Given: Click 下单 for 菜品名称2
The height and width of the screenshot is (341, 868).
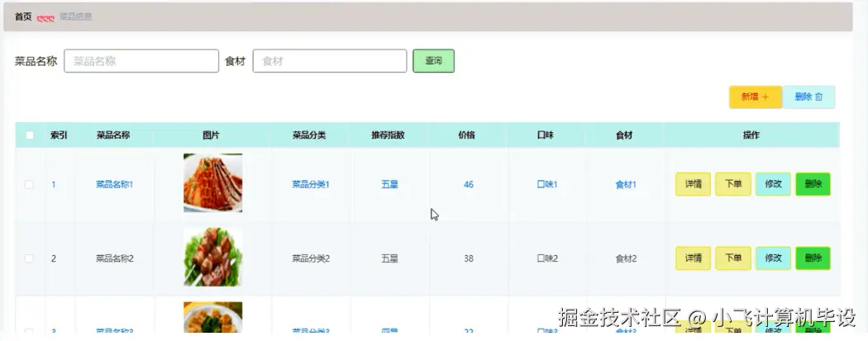Looking at the screenshot, I should 733,258.
